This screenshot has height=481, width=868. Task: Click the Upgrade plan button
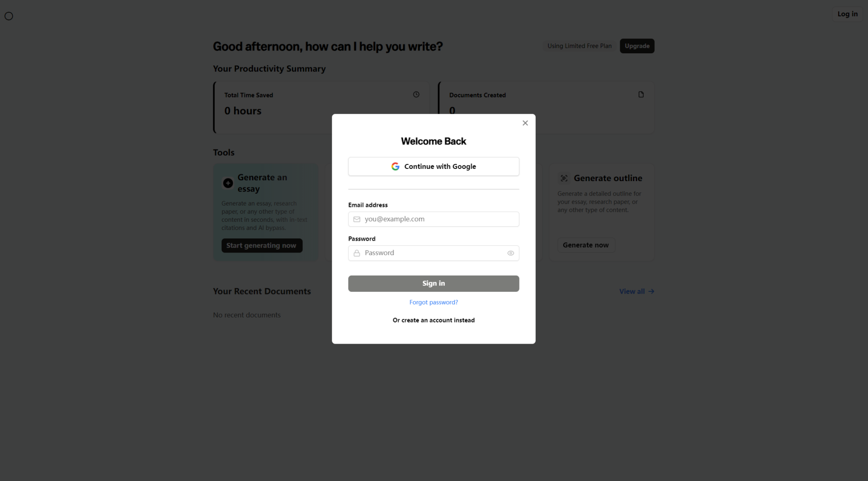[637, 46]
